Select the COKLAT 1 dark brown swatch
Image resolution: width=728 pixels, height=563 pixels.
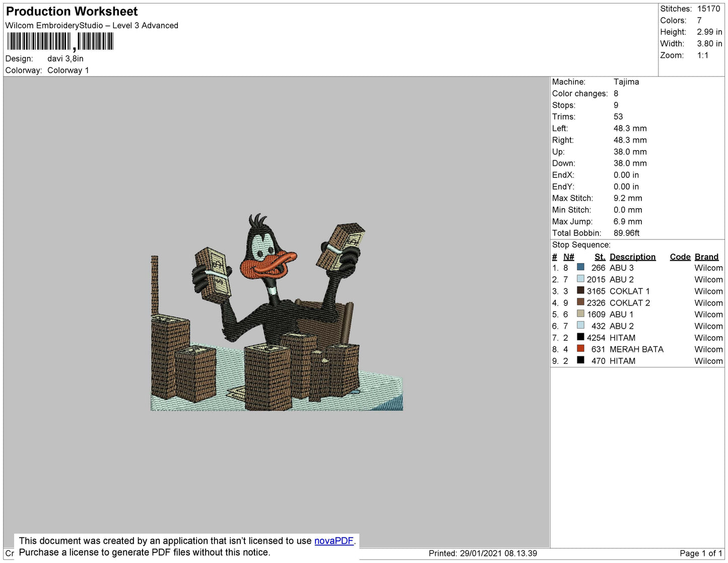pyautogui.click(x=580, y=290)
